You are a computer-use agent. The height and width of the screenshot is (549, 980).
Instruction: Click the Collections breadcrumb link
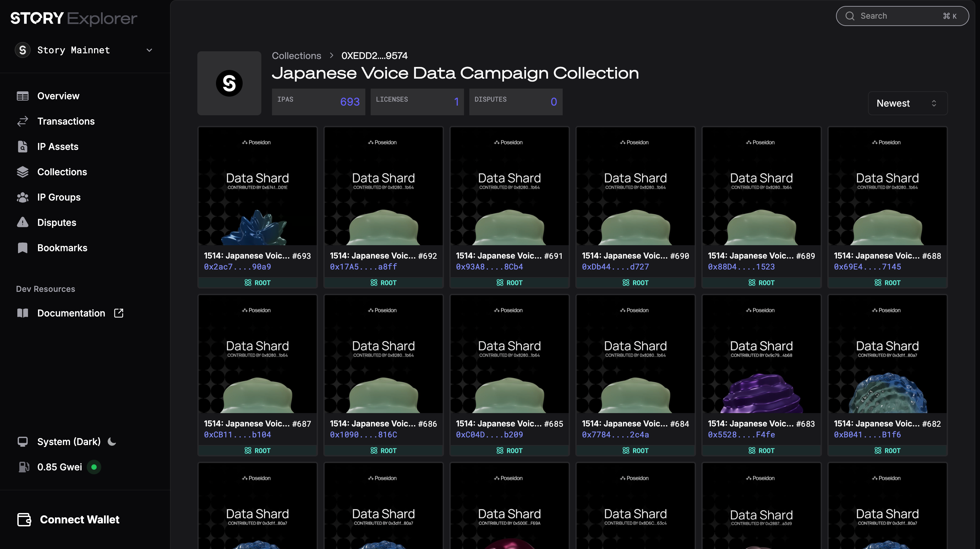click(296, 56)
